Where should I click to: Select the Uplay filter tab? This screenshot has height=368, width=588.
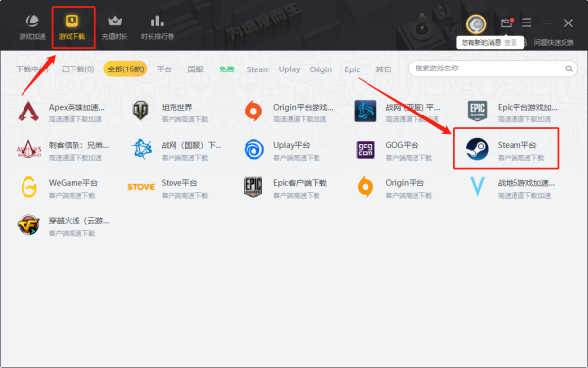(x=289, y=69)
